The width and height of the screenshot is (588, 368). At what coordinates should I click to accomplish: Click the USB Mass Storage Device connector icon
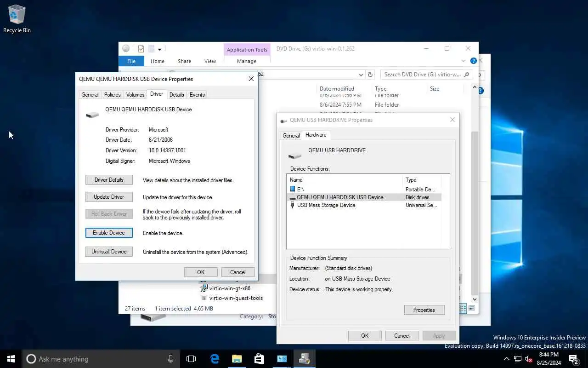coord(293,205)
